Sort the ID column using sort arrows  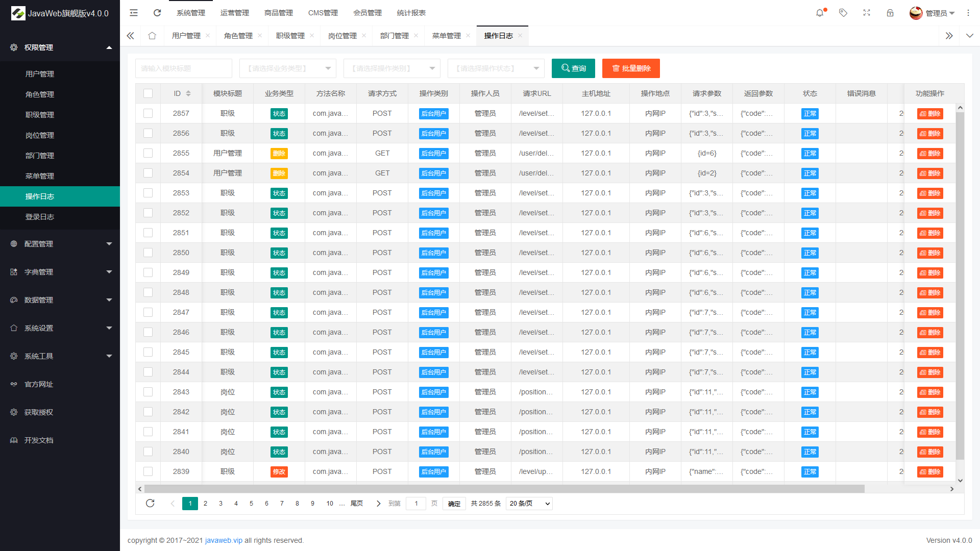point(188,93)
